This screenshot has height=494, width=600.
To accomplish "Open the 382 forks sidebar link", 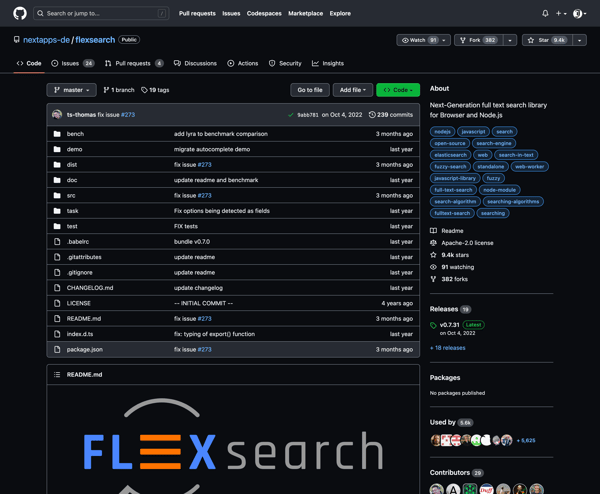I will [449, 279].
